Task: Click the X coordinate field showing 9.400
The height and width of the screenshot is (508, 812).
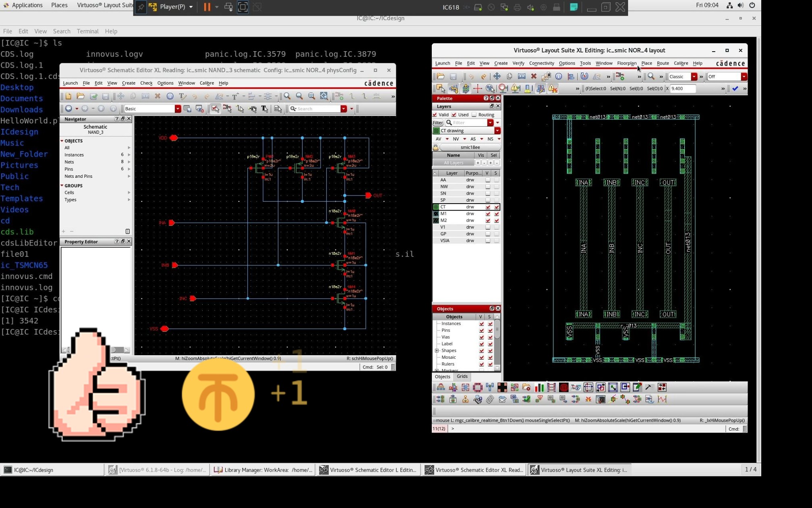Action: [683, 89]
